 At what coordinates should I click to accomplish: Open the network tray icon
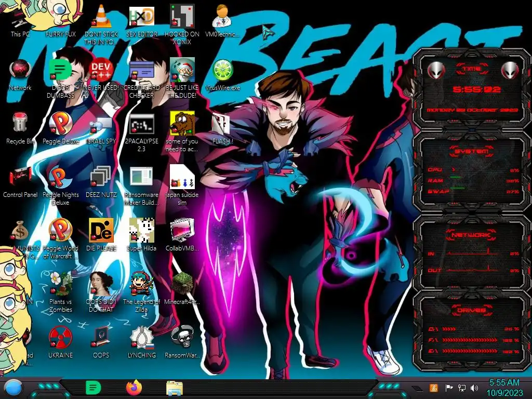462,388
